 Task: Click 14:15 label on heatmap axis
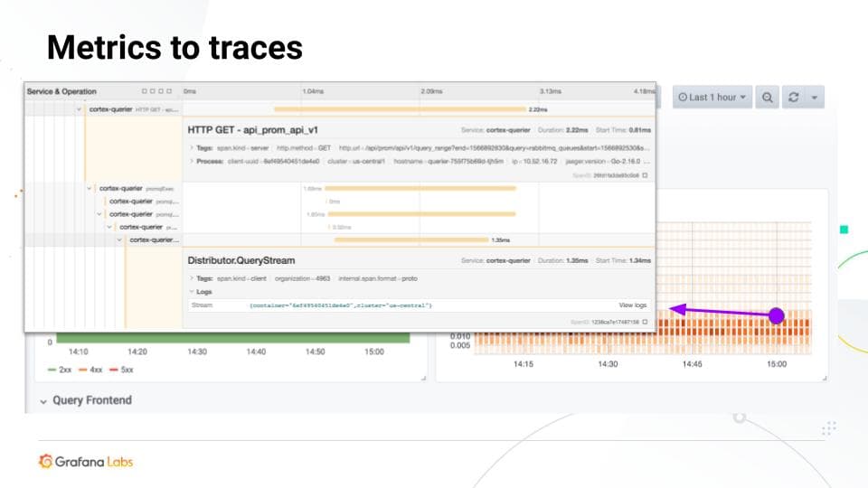[524, 364]
